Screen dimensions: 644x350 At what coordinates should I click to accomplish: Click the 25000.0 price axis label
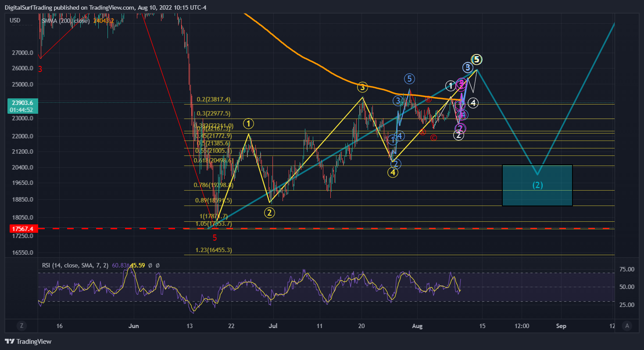click(23, 84)
